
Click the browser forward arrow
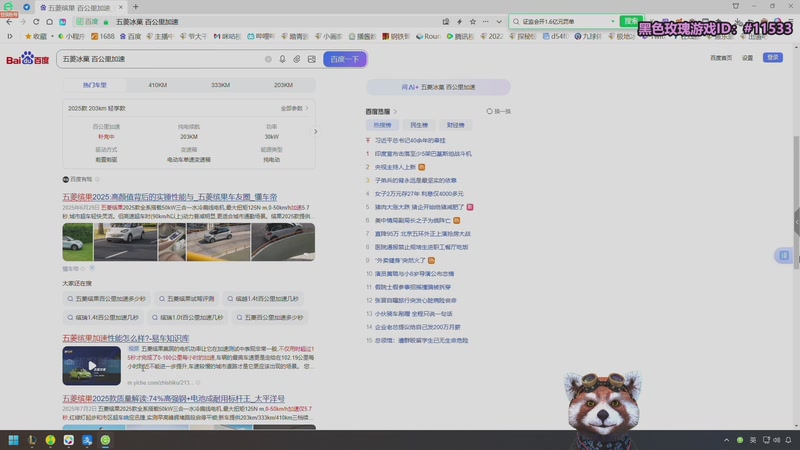click(22, 22)
